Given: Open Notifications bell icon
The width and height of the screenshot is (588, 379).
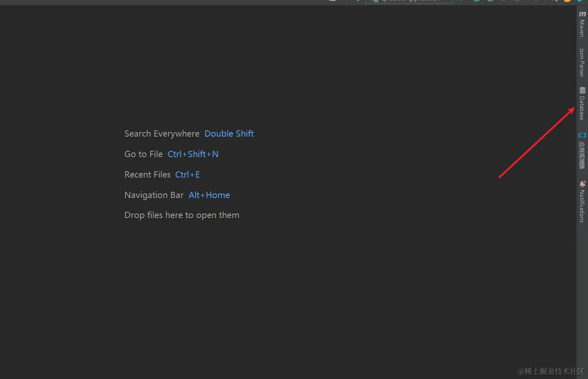Looking at the screenshot, I should [x=582, y=201].
